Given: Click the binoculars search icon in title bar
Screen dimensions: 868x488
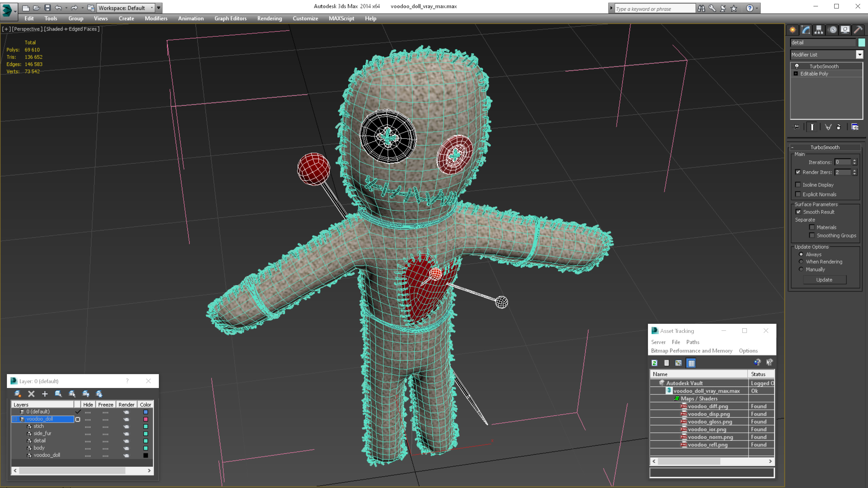Looking at the screenshot, I should pyautogui.click(x=701, y=8).
